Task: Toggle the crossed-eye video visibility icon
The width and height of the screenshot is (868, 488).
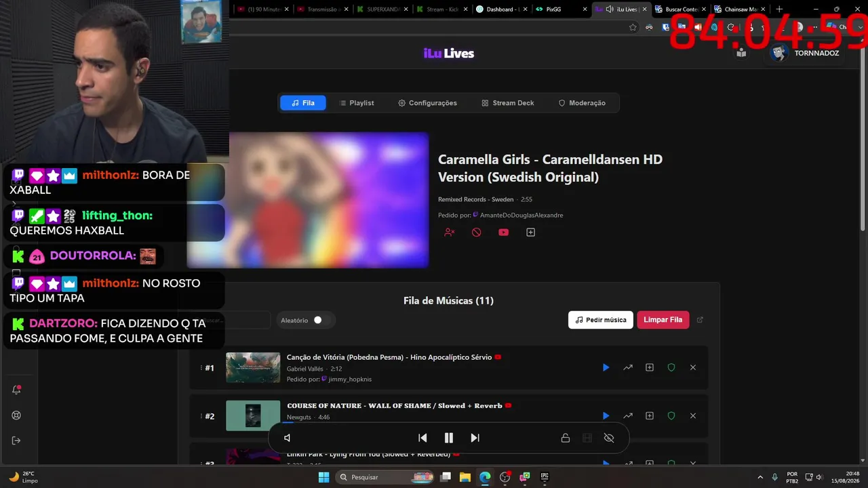Action: (609, 438)
